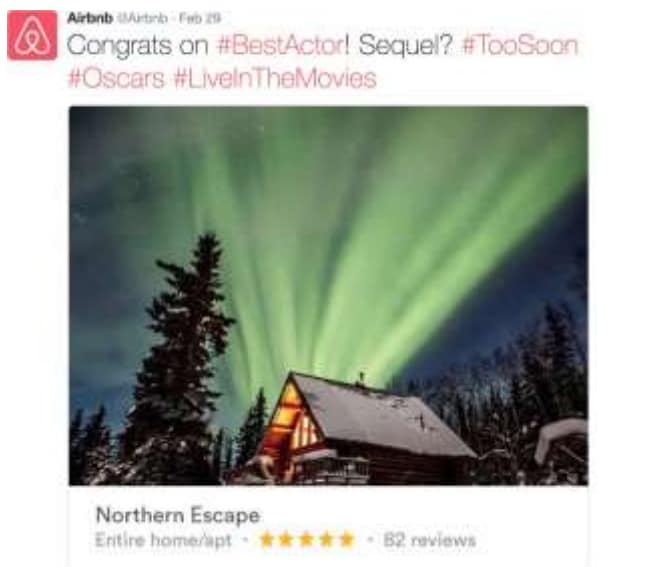651x567 pixels.
Task: Click the 'Entire home/apt' listing type text
Action: (x=163, y=540)
